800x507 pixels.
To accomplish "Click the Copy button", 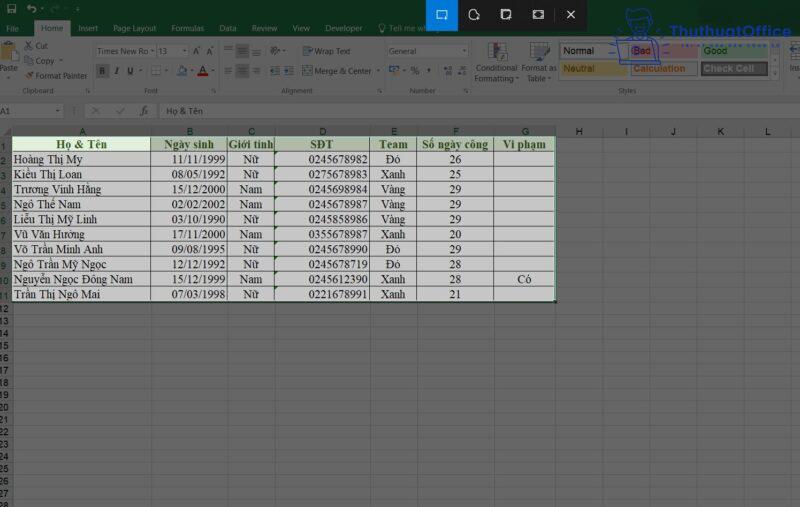I will (x=40, y=61).
